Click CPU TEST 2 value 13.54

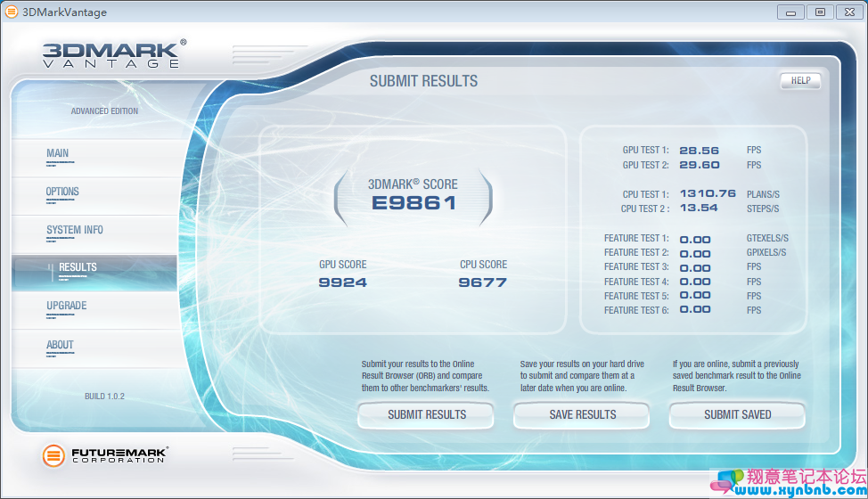(x=699, y=208)
